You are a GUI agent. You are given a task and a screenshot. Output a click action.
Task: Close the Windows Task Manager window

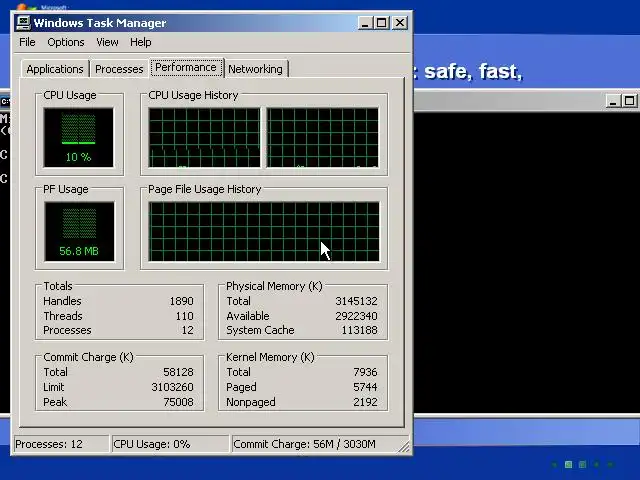pyautogui.click(x=400, y=23)
